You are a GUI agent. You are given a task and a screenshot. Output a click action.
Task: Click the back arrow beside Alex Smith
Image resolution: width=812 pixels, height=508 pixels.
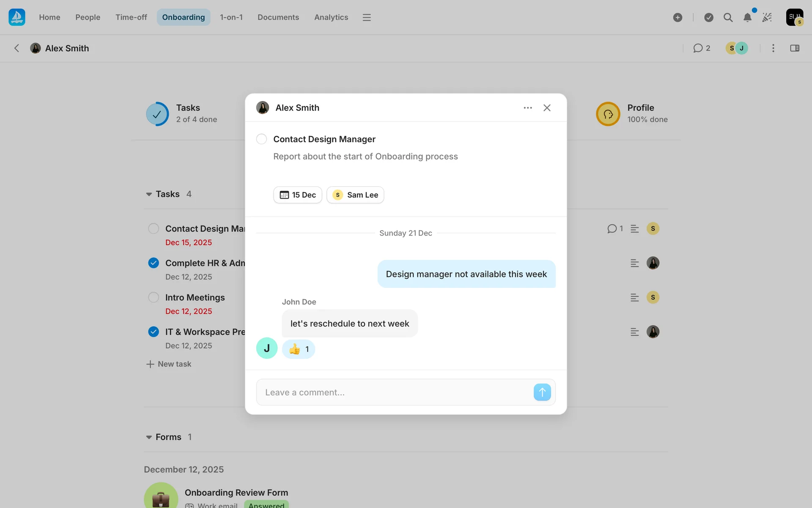coord(16,48)
